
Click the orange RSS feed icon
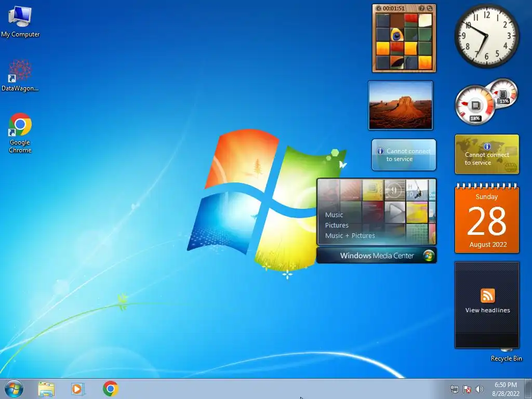pyautogui.click(x=487, y=296)
